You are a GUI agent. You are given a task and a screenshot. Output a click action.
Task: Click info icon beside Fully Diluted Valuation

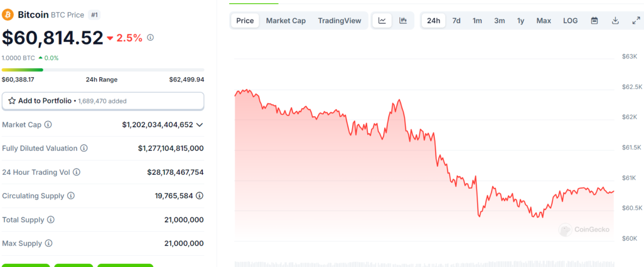click(84, 148)
